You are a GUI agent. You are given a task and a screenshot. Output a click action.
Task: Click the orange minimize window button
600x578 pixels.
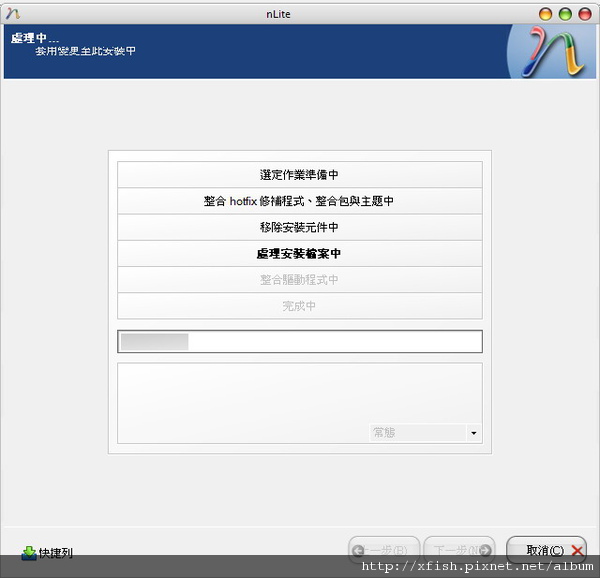(x=545, y=14)
